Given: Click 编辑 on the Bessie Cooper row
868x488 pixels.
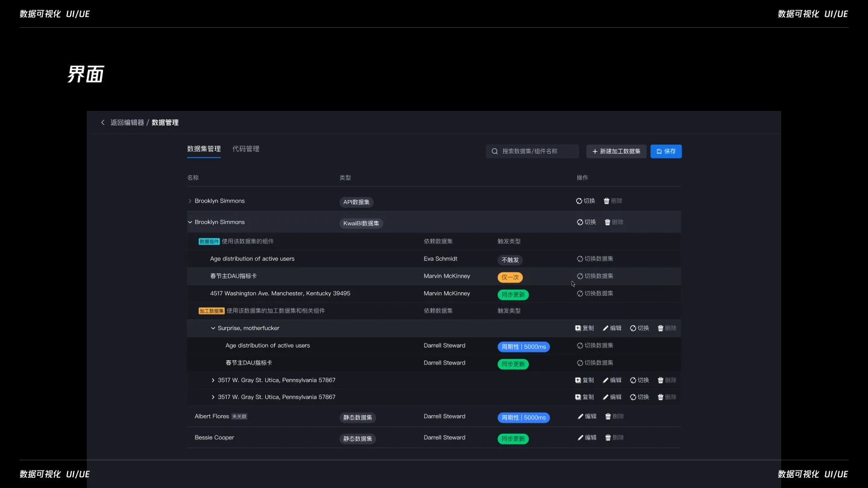Looking at the screenshot, I should pyautogui.click(x=587, y=438).
